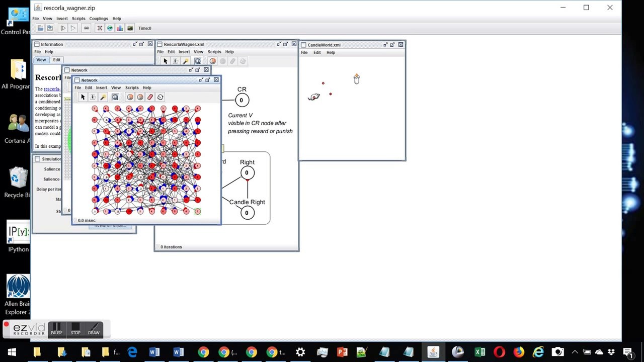Stop the ezvid recording

coord(75,329)
